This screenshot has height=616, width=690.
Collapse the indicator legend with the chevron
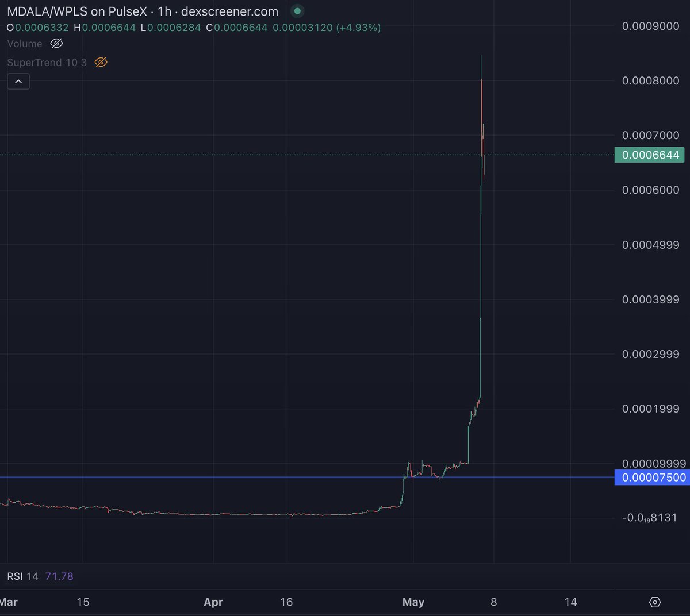(x=18, y=81)
